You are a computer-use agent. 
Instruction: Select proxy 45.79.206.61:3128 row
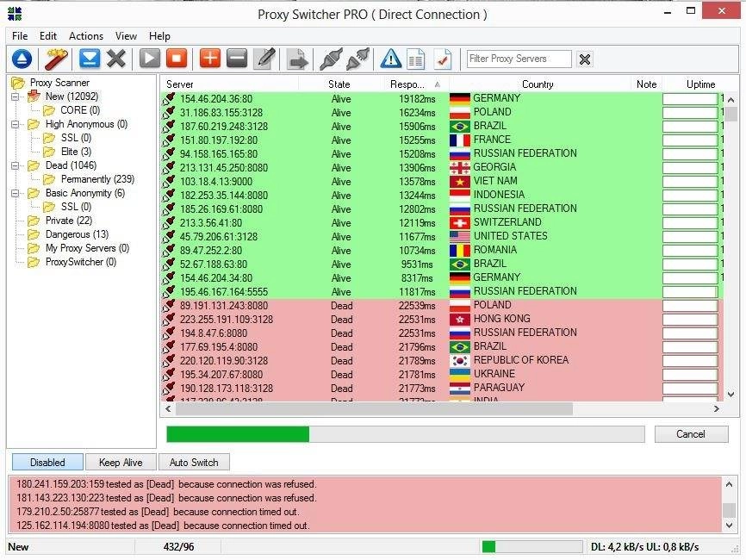click(x=443, y=237)
